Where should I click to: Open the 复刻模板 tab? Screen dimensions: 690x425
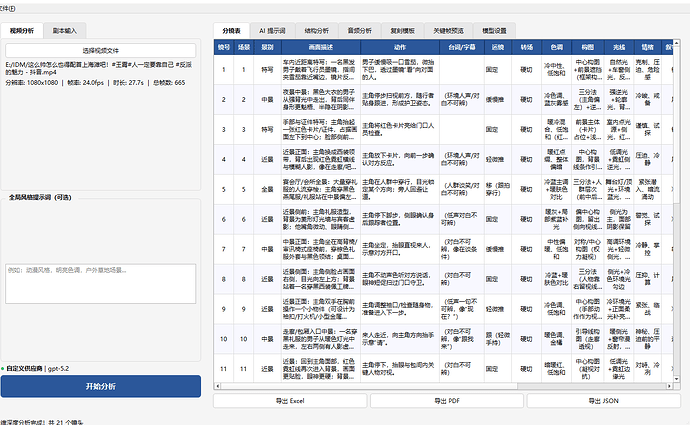(x=403, y=31)
